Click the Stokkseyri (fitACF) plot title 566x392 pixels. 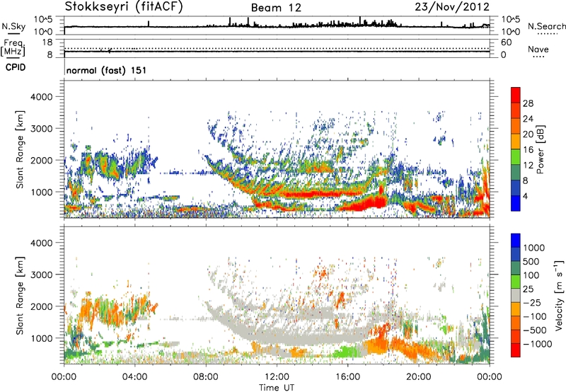[124, 7]
